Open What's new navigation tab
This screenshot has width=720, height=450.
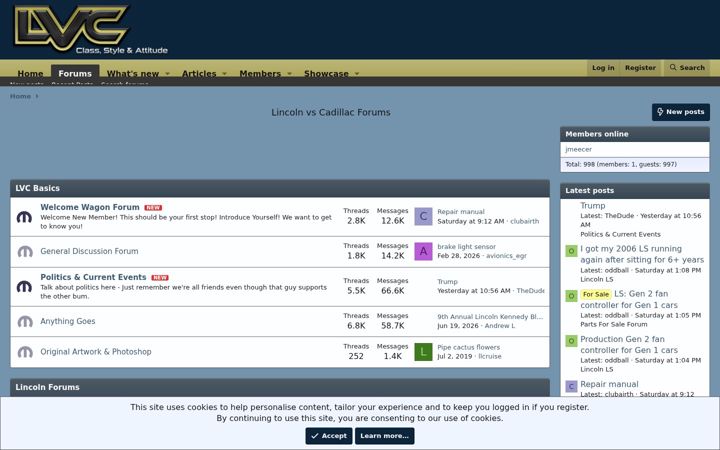point(133,73)
